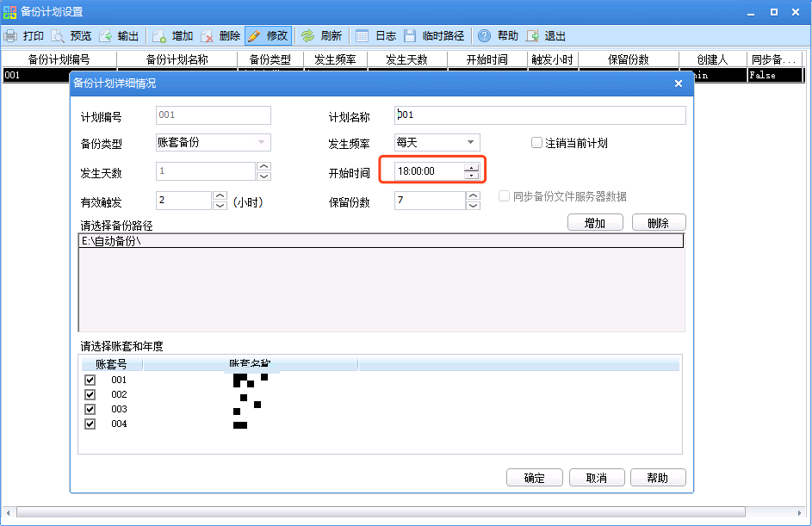Viewport: 812px width, 526px height.
Task: Click the Add (增加) toolbar icon
Action: point(159,36)
